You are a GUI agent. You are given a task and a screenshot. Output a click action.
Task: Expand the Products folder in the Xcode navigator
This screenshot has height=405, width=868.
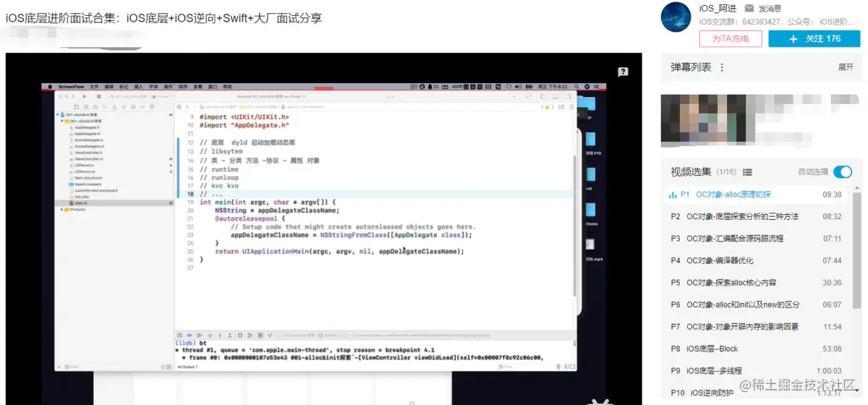click(63, 209)
